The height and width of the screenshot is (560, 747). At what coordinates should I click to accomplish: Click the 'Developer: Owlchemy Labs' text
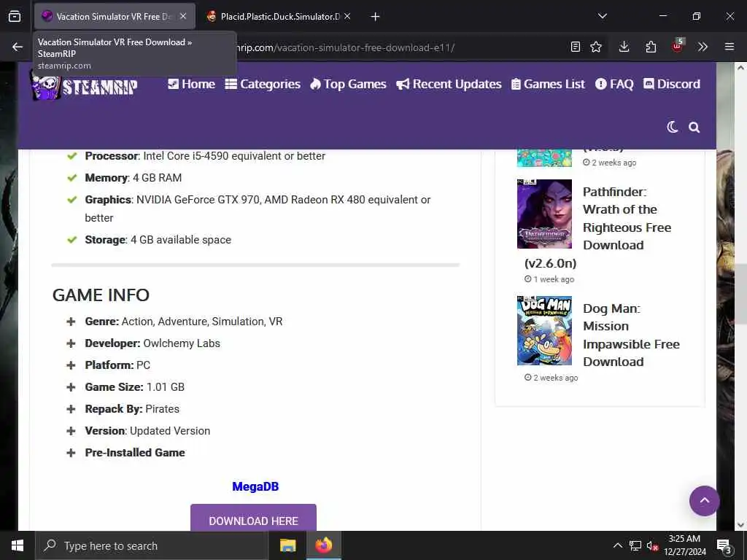pyautogui.click(x=152, y=343)
